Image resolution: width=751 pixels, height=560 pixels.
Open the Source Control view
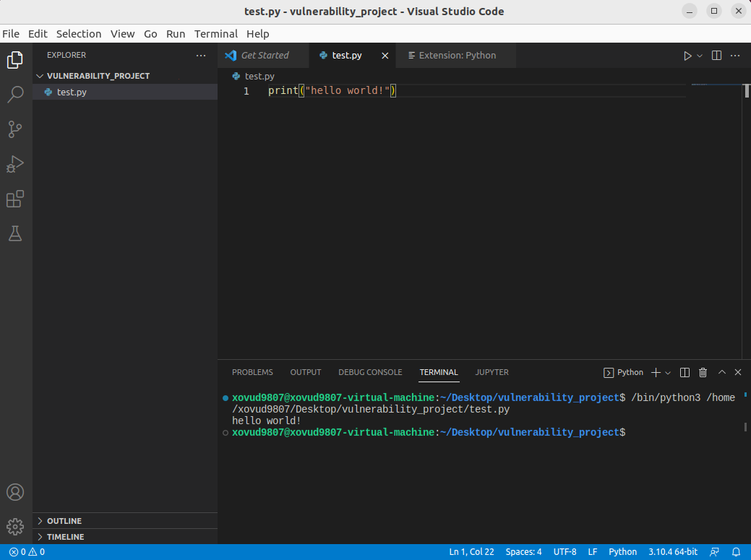tap(15, 129)
